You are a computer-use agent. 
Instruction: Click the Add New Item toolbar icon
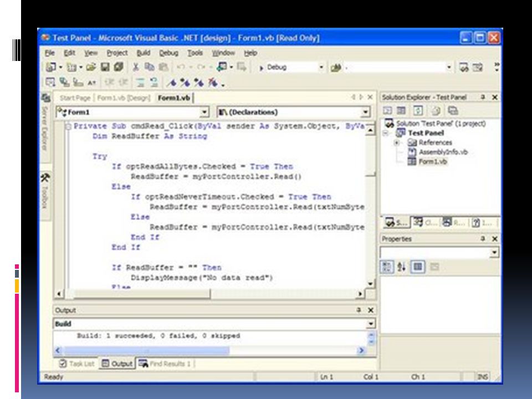point(71,67)
